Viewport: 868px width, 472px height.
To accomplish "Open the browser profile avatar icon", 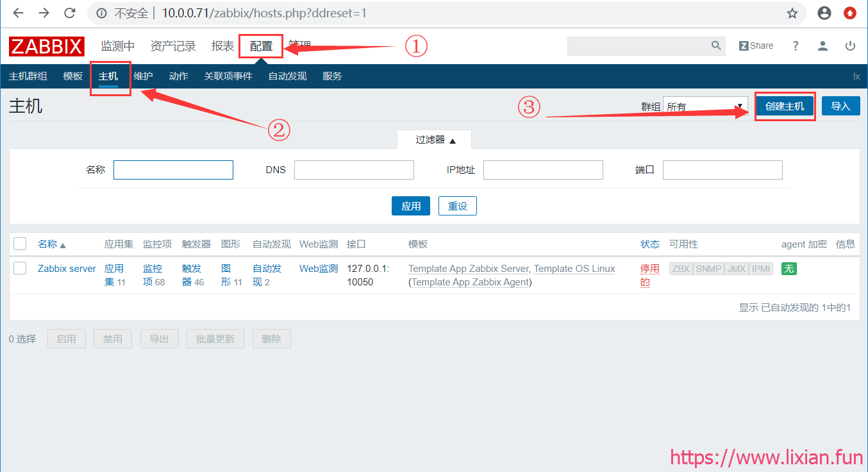I will pyautogui.click(x=824, y=13).
